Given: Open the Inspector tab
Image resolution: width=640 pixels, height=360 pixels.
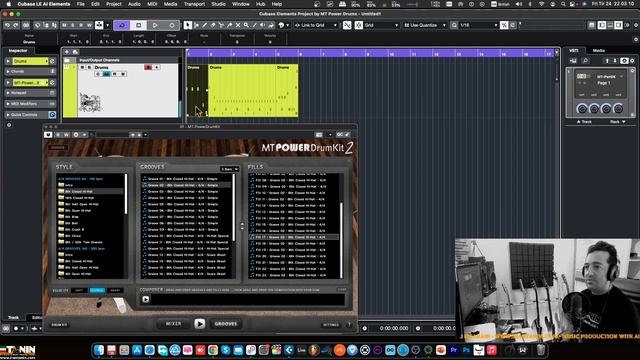Looking at the screenshot, I should 18,51.
